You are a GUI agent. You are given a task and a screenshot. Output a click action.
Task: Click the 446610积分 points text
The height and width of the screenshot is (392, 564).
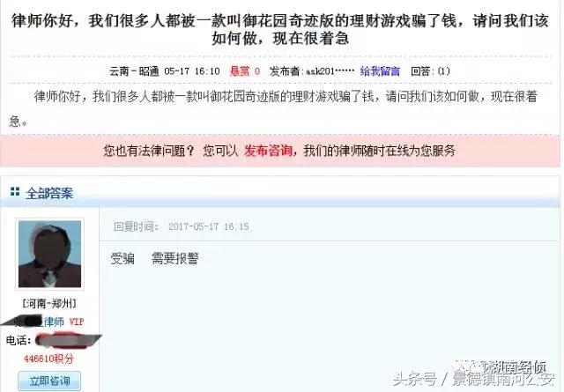(49, 359)
